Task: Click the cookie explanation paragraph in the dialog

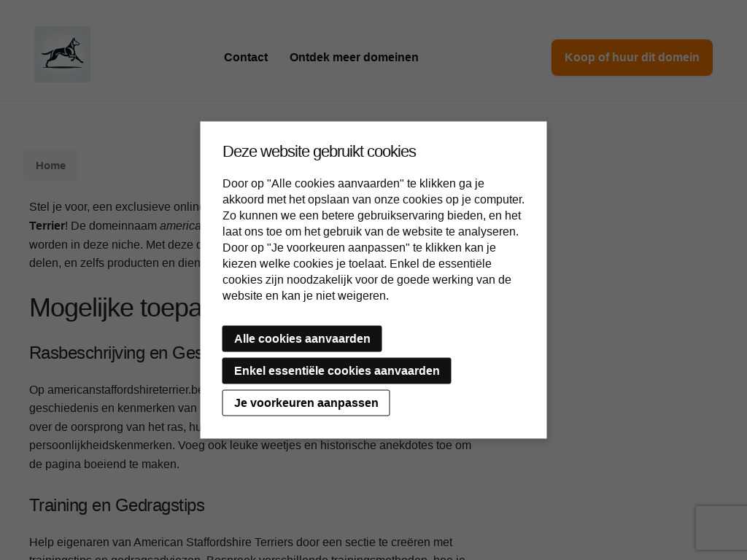Action: 373,239
